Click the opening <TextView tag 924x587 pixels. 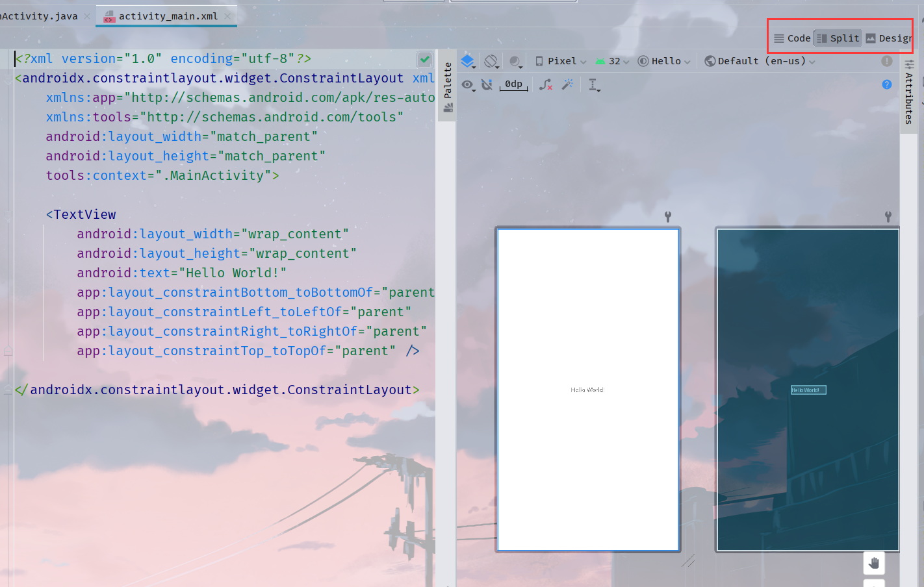(81, 214)
